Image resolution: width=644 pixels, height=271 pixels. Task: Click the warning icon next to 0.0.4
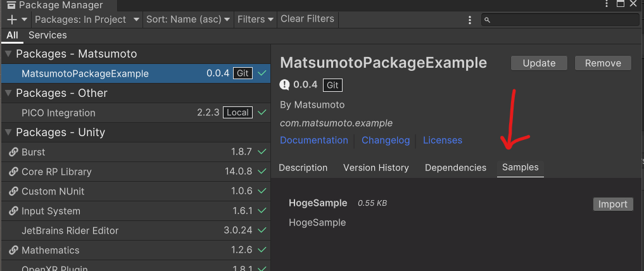tap(284, 84)
